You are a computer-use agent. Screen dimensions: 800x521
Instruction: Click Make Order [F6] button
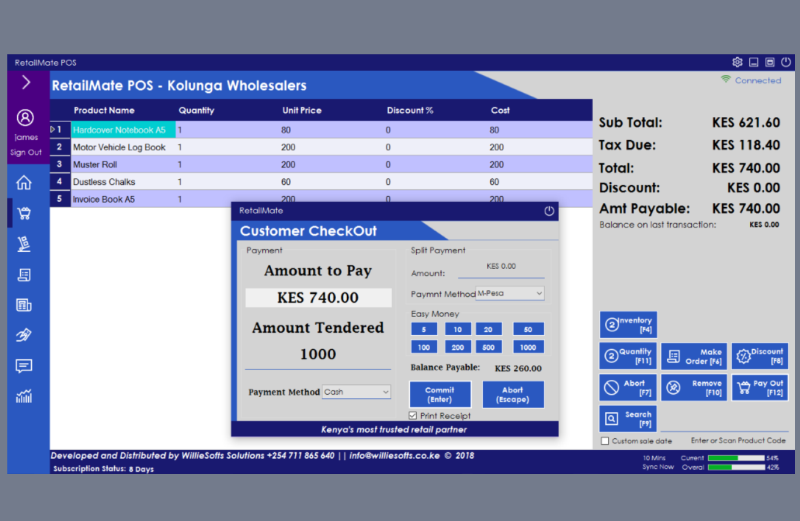(694, 356)
